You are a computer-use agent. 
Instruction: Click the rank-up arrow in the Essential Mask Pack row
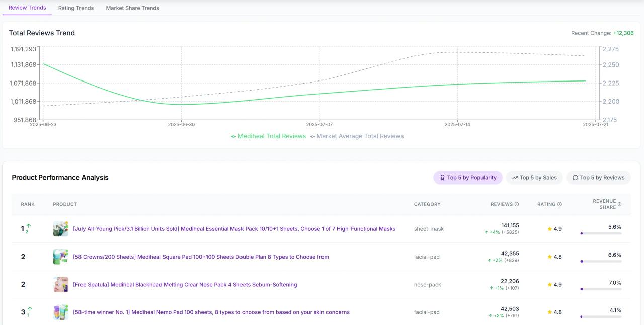pyautogui.click(x=29, y=226)
